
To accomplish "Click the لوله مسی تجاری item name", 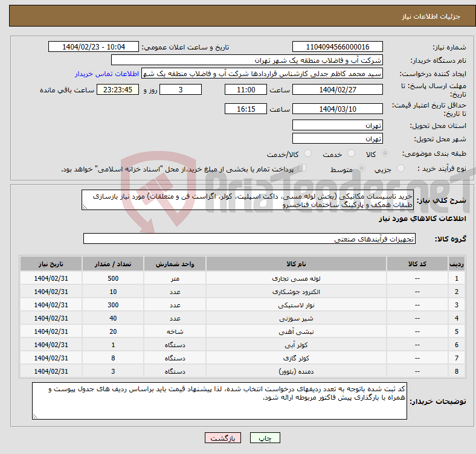I will pos(296,278).
